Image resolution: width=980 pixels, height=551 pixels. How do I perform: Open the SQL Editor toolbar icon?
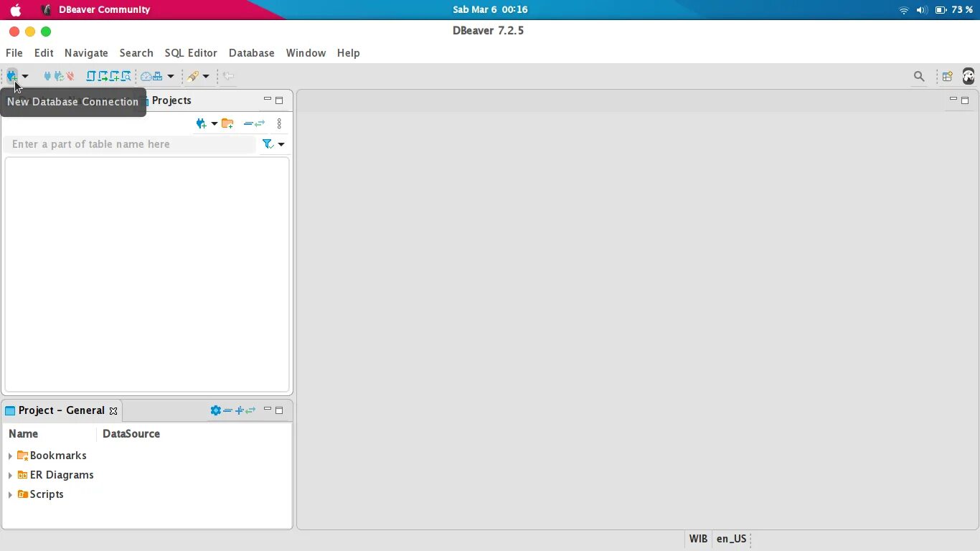coord(91,76)
